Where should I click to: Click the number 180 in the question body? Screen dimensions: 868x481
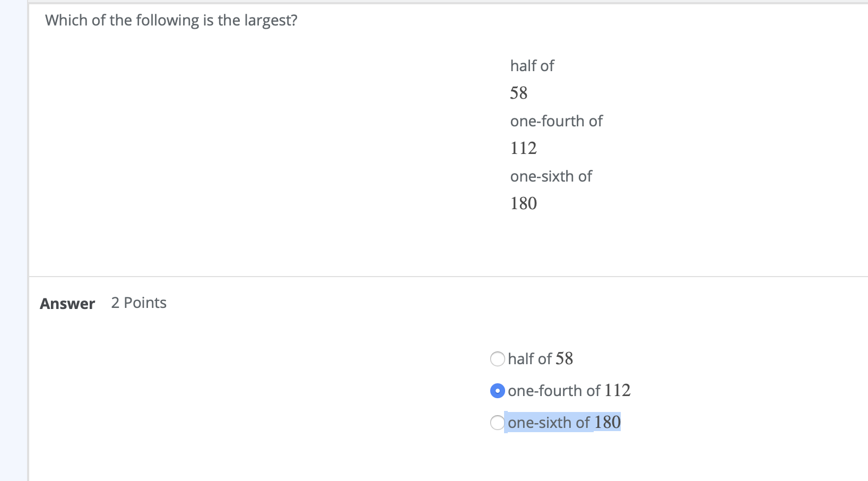click(523, 203)
